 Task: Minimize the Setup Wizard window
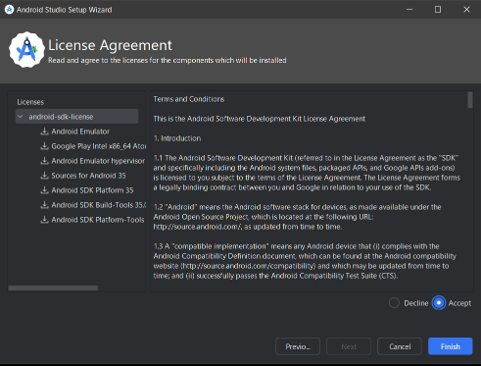[x=409, y=9]
